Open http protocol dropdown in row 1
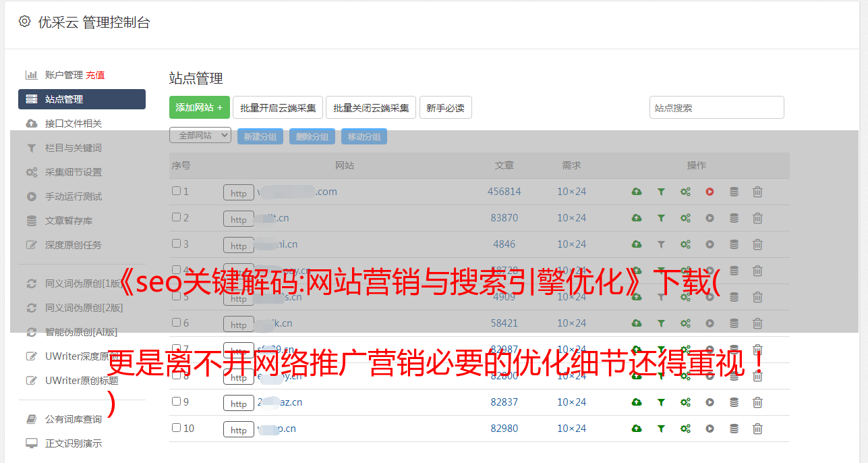 point(239,193)
